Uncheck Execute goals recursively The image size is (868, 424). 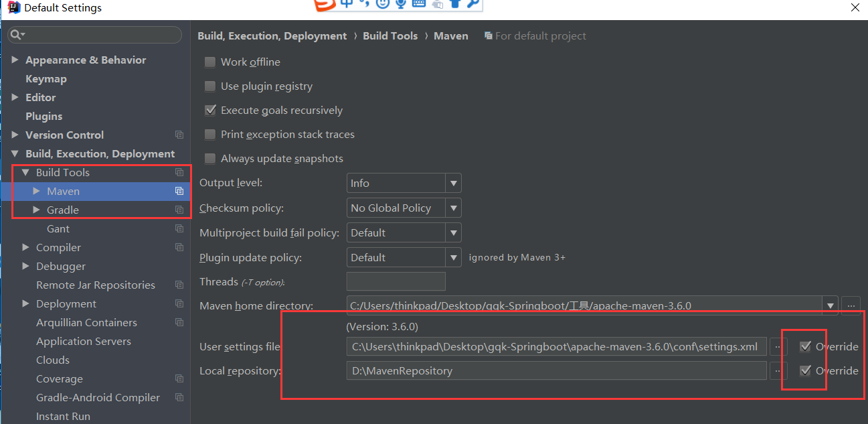(210, 111)
